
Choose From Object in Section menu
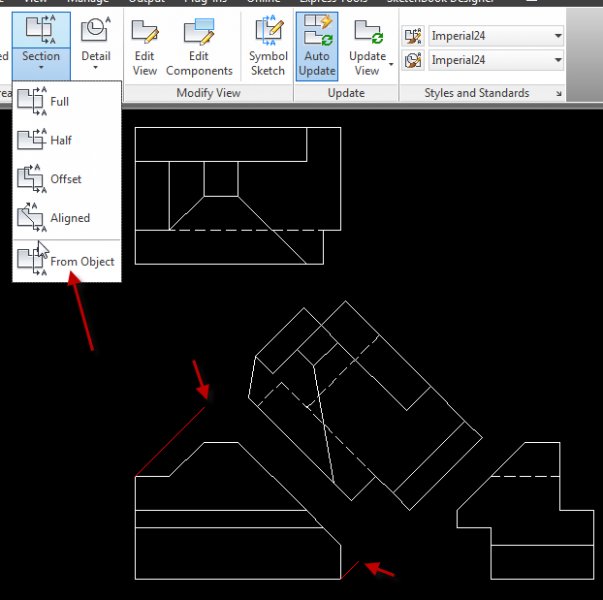point(67,261)
